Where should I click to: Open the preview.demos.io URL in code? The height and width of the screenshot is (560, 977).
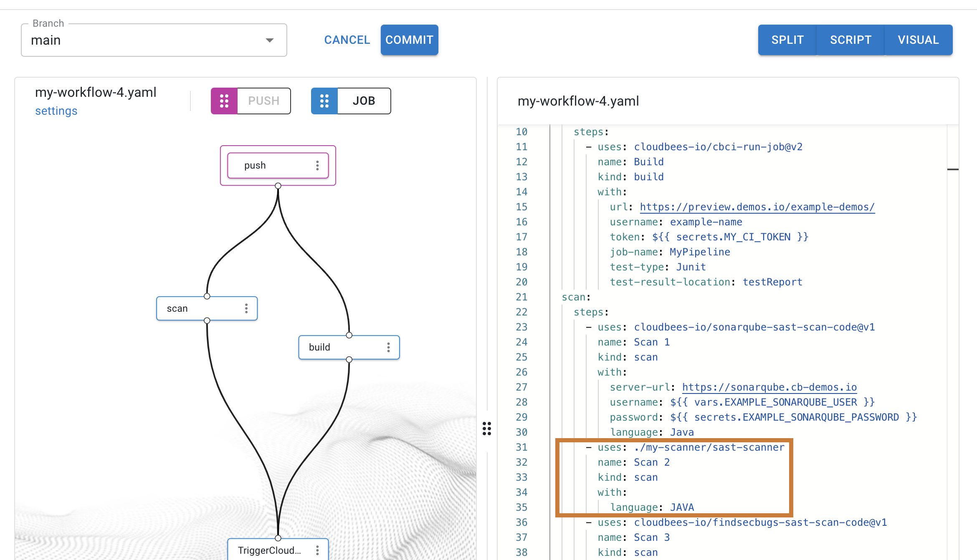click(x=757, y=207)
